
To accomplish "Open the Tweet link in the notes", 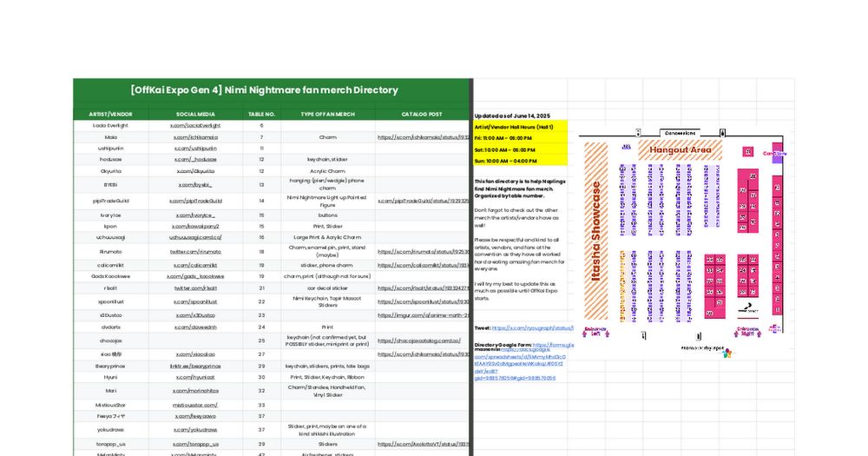I will [x=533, y=328].
